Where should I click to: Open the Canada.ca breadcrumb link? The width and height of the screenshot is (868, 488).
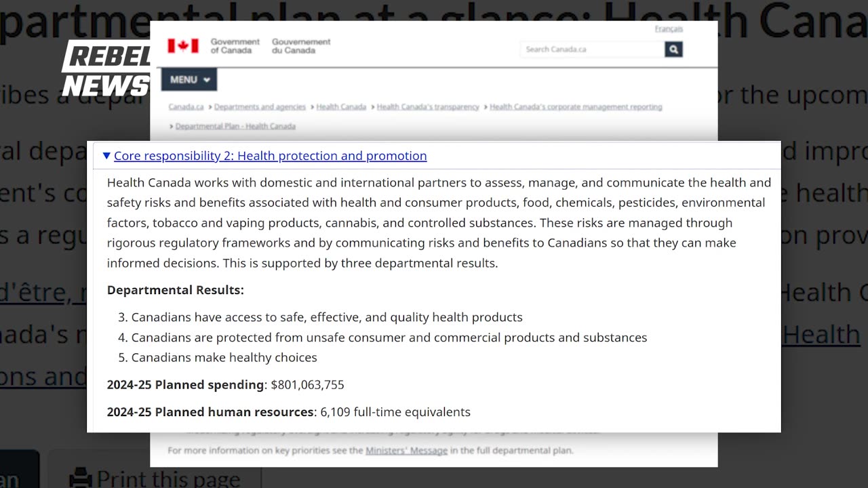pos(186,107)
